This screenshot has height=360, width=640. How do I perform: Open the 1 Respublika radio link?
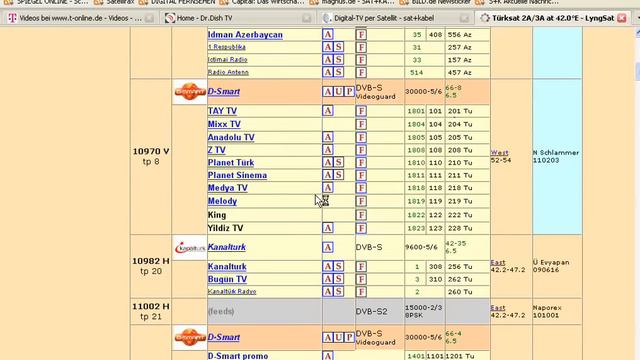pos(227,47)
